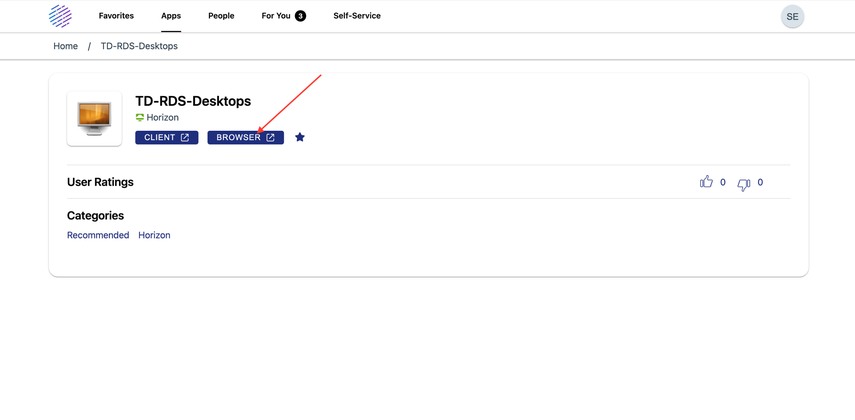Click the green Horizon type icon
The height and width of the screenshot is (420, 855).
[x=140, y=118]
